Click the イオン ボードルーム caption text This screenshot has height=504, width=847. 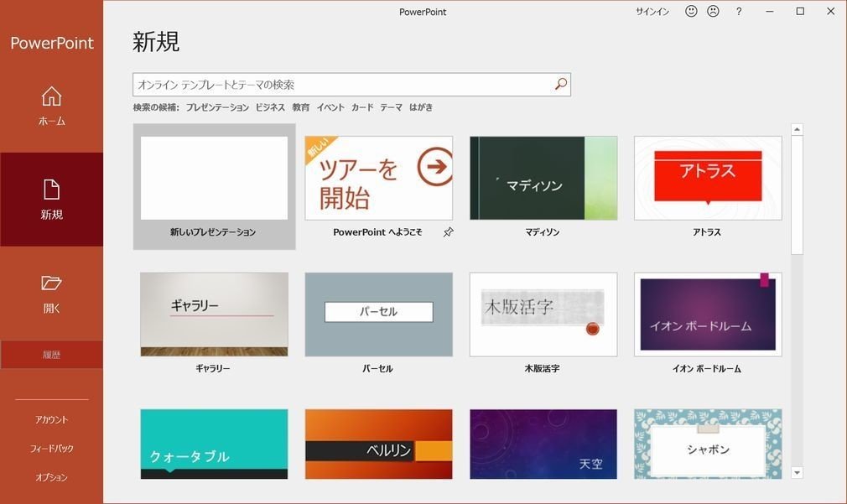707,368
